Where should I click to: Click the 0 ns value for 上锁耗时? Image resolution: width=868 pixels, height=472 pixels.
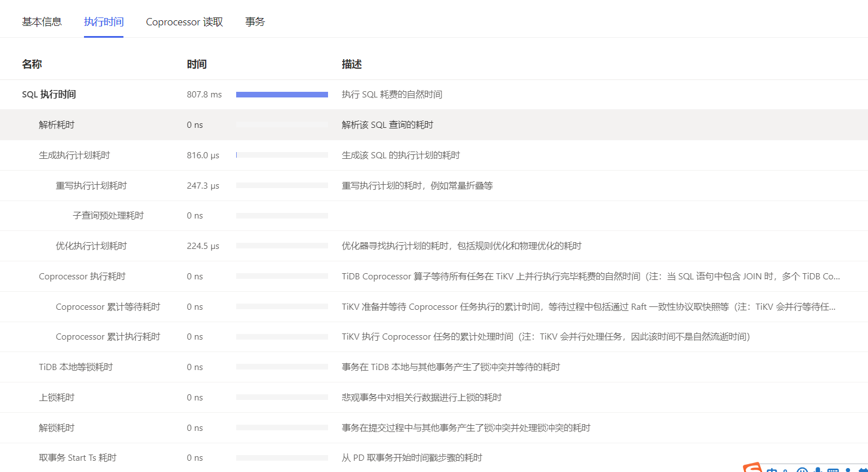click(195, 398)
